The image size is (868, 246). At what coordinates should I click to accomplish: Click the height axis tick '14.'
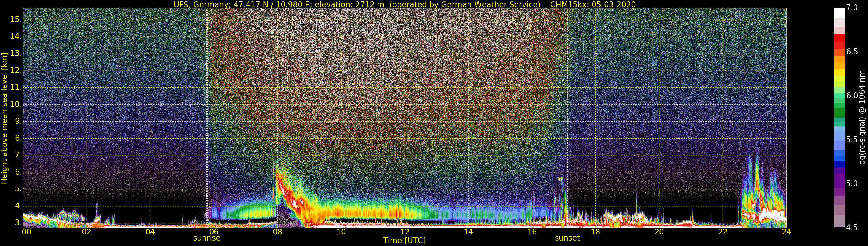tap(16, 36)
